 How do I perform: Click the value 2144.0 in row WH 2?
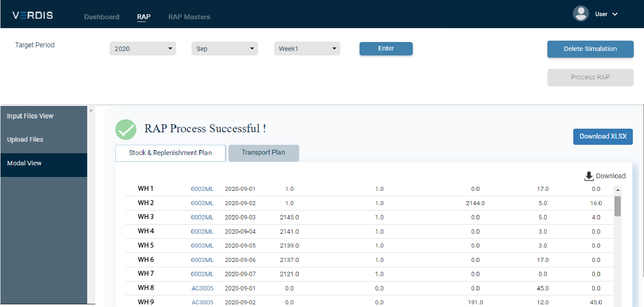[475, 203]
